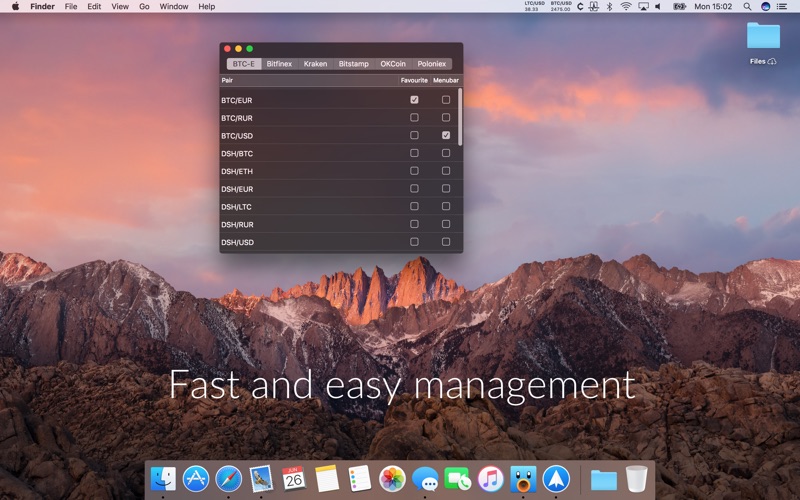
Task: Open Safari from the dock
Action: tap(228, 479)
